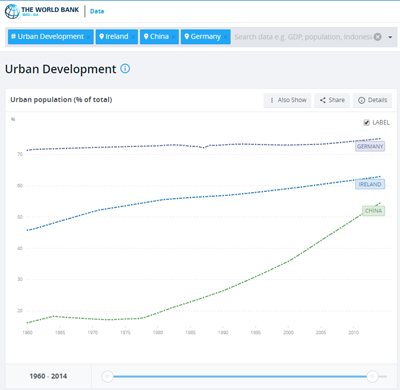Click the left handle of the year range slider

pyautogui.click(x=107, y=376)
